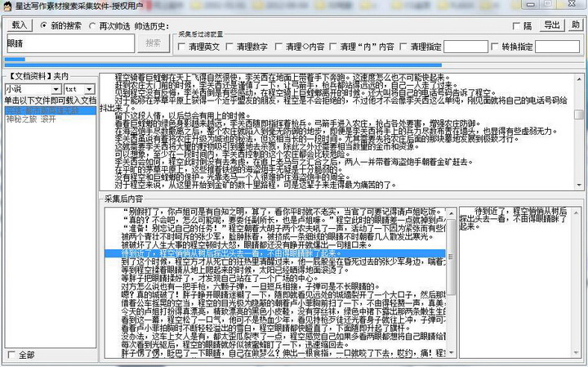Select the line starting 看着卢小菲拍胸时
Screen dimensions: 588x367
tap(275, 328)
